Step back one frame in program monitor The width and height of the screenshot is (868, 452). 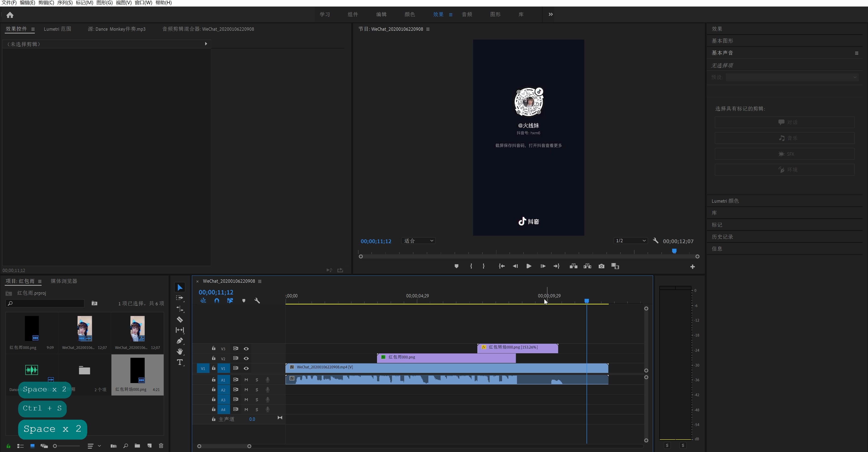pyautogui.click(x=515, y=266)
